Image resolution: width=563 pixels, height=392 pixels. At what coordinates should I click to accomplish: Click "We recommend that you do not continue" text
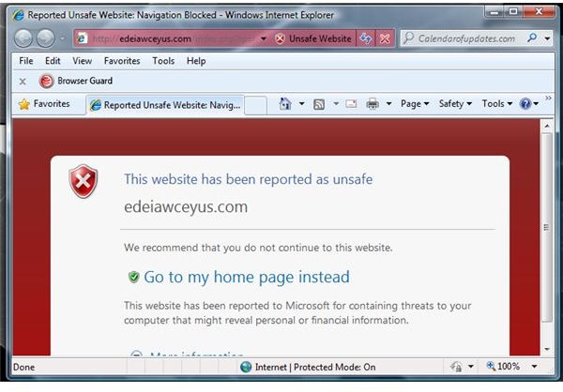tap(258, 248)
